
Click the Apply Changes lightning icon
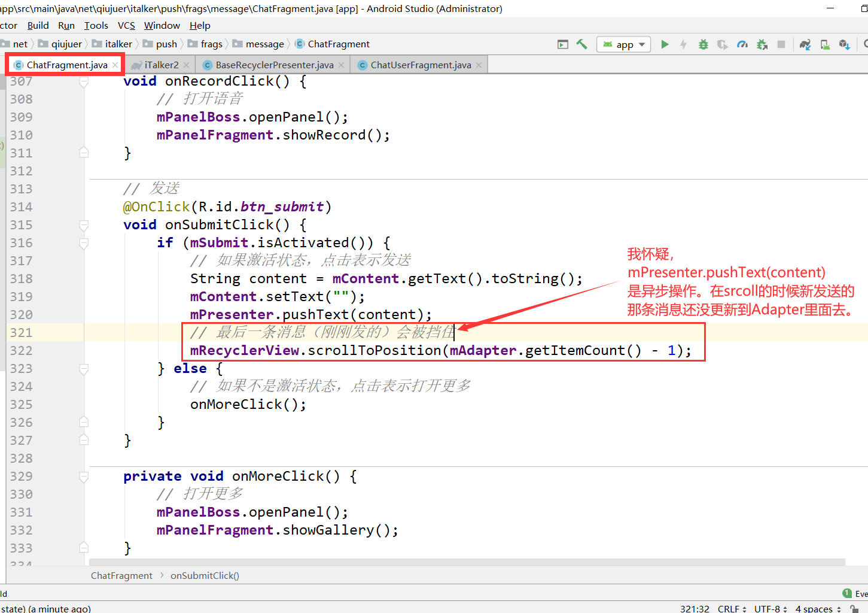point(683,44)
